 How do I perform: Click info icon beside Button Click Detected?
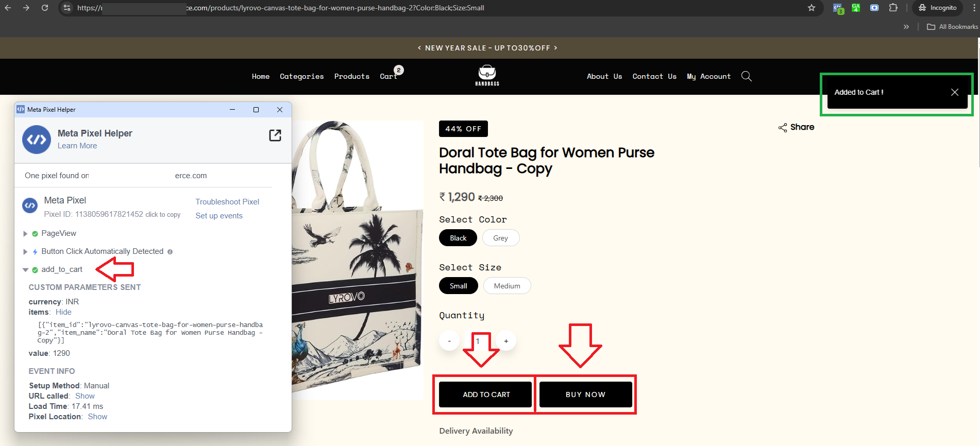pyautogui.click(x=170, y=252)
